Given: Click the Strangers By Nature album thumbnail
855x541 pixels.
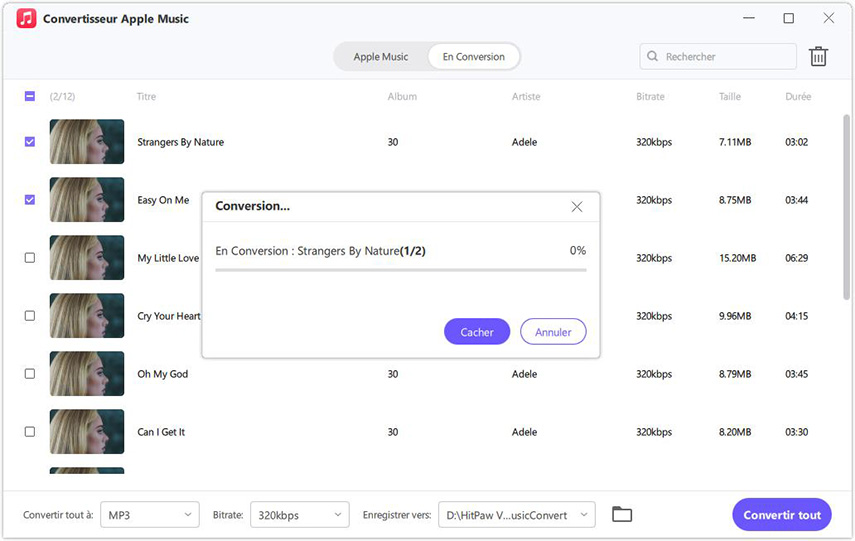Looking at the screenshot, I should tap(87, 142).
